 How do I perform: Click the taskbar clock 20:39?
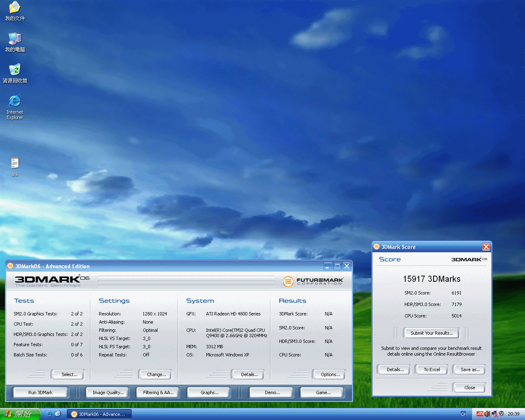pyautogui.click(x=513, y=414)
